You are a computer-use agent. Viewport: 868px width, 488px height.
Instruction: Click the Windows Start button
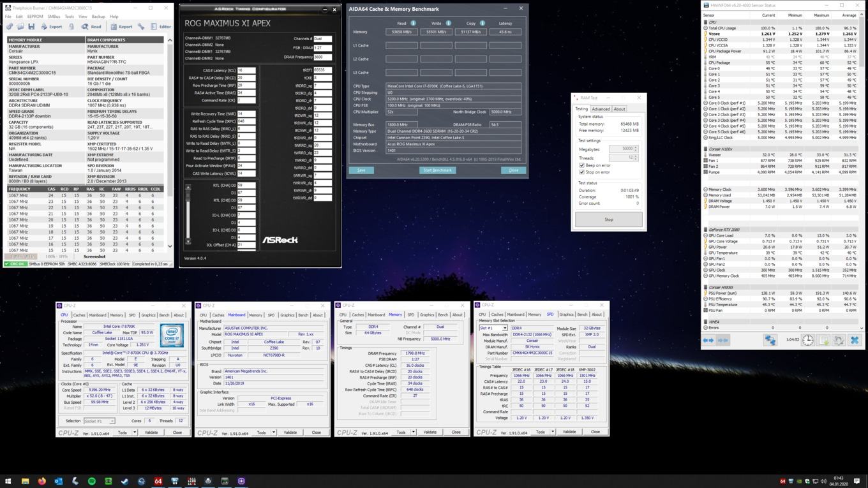pos(8,481)
